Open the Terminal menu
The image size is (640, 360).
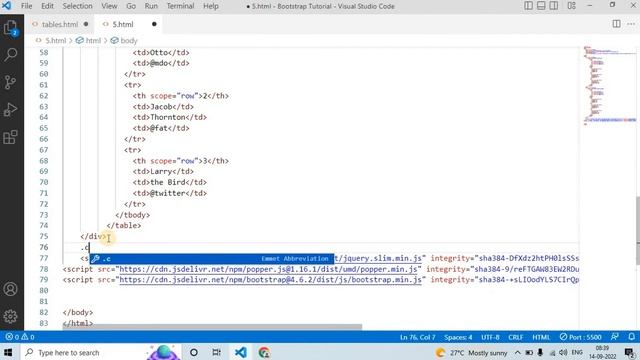[180, 6]
